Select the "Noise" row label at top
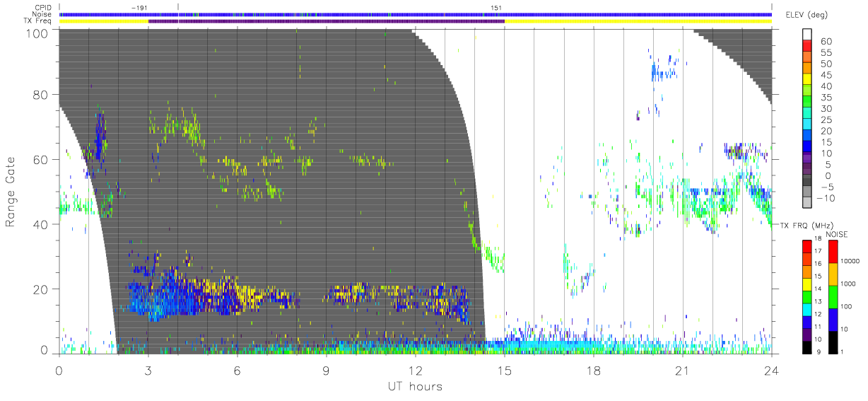This screenshot has width=868, height=401. [x=42, y=14]
